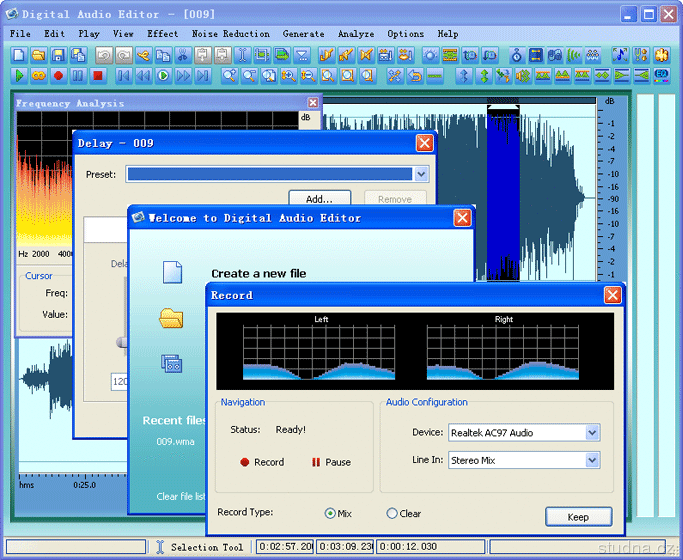The image size is (683, 560).
Task: Open the Line In dropdown list
Action: pyautogui.click(x=592, y=461)
